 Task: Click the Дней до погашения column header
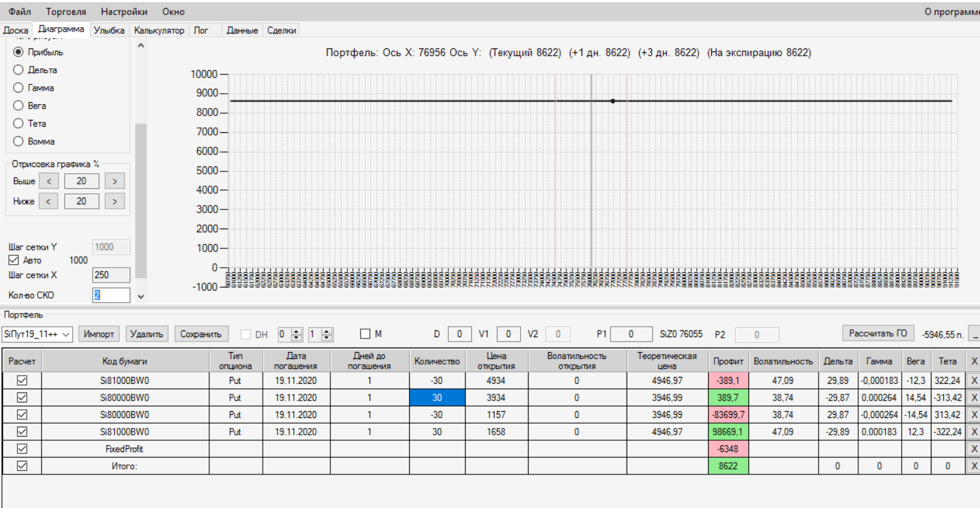[370, 361]
